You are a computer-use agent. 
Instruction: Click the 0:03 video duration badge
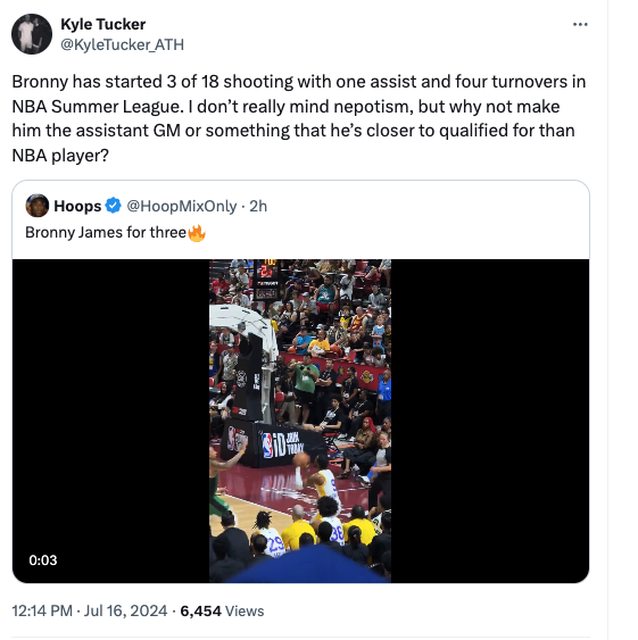coord(41,561)
